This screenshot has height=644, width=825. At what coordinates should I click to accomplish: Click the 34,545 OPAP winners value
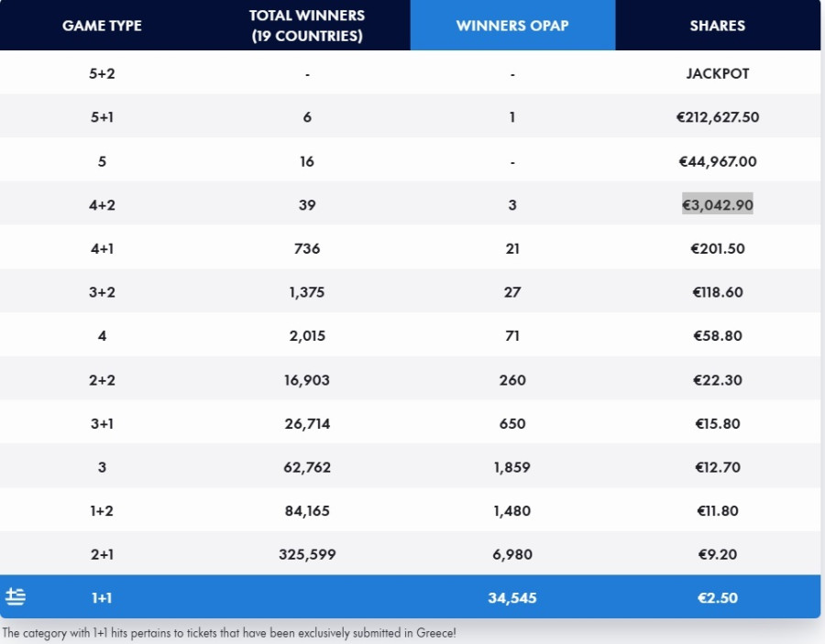[x=512, y=598]
